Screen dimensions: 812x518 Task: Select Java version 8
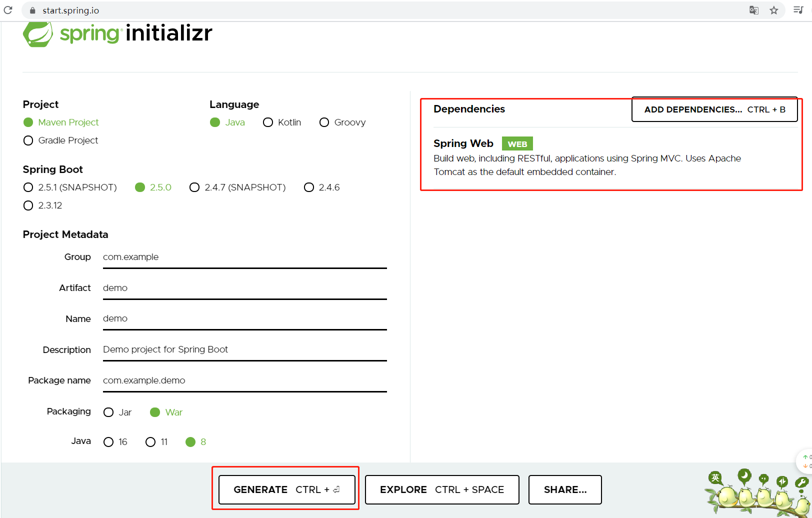pos(195,442)
